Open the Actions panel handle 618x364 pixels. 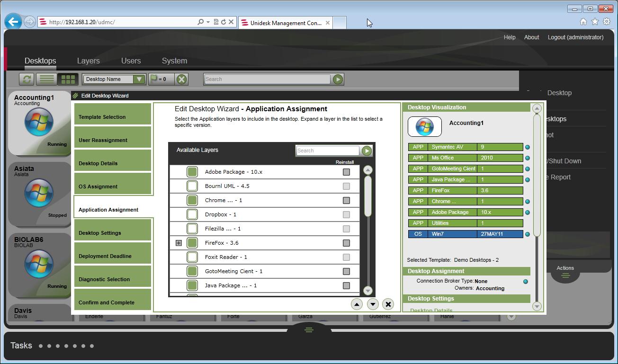point(565,275)
